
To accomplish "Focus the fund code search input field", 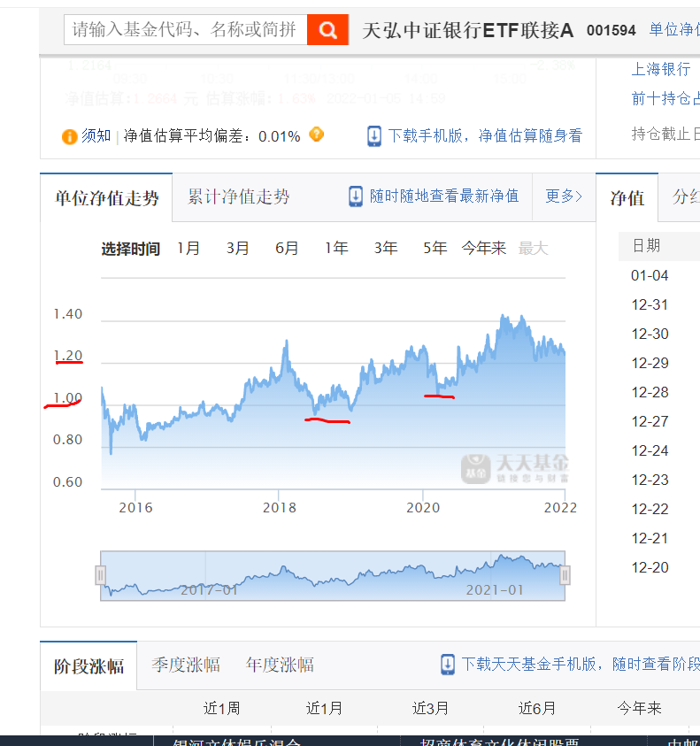I will coord(186,30).
